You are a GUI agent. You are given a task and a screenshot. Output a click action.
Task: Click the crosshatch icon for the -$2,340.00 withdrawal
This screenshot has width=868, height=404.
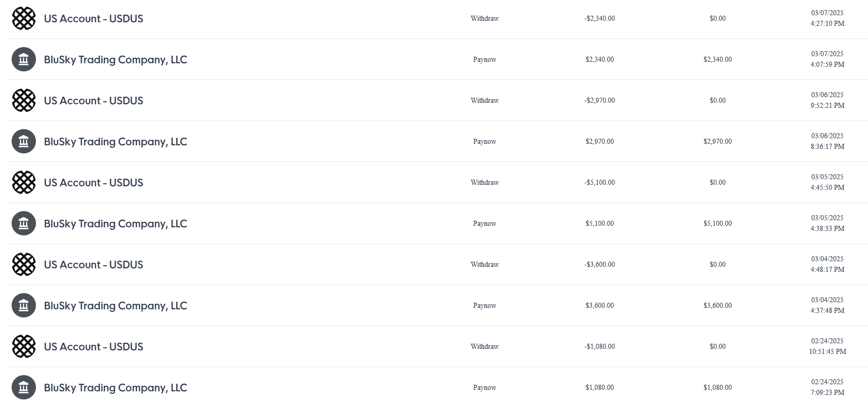(24, 18)
